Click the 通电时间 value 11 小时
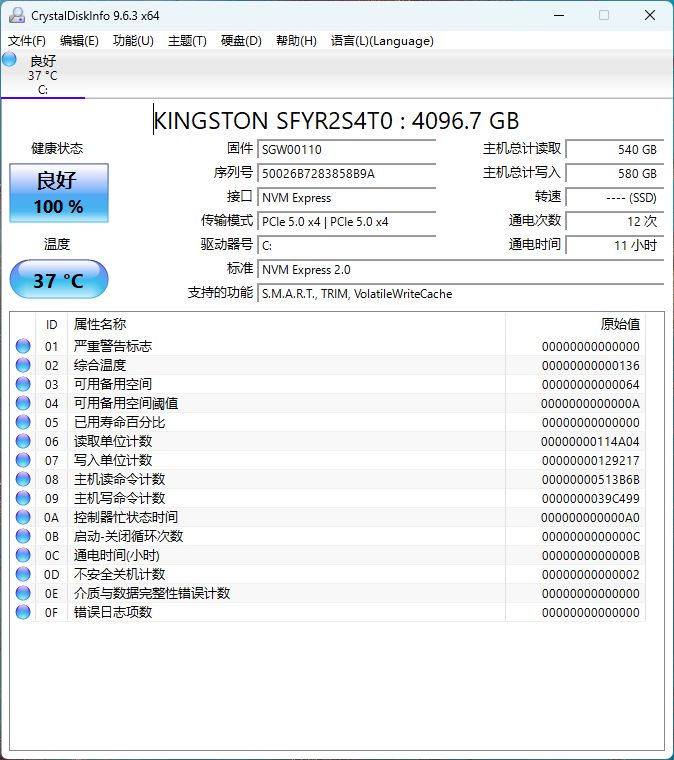The height and width of the screenshot is (760, 674). [x=614, y=245]
